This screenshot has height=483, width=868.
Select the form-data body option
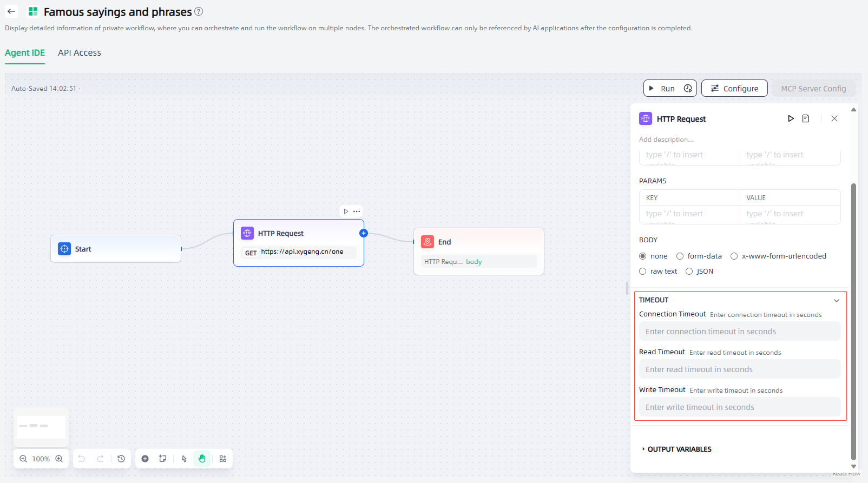pyautogui.click(x=680, y=256)
